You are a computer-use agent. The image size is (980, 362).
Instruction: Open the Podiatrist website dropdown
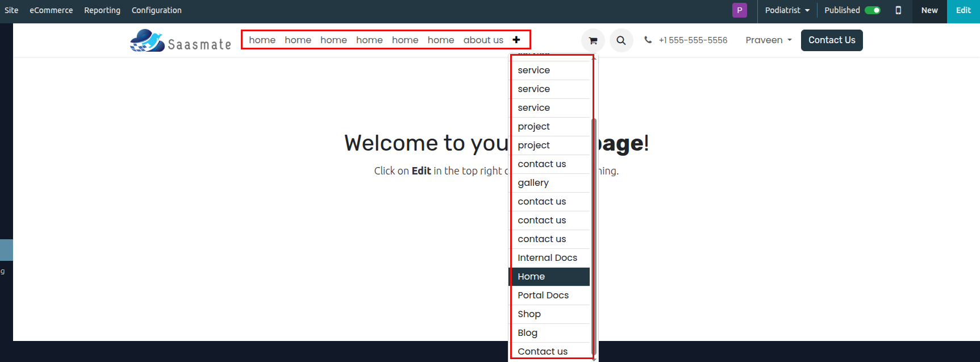787,10
